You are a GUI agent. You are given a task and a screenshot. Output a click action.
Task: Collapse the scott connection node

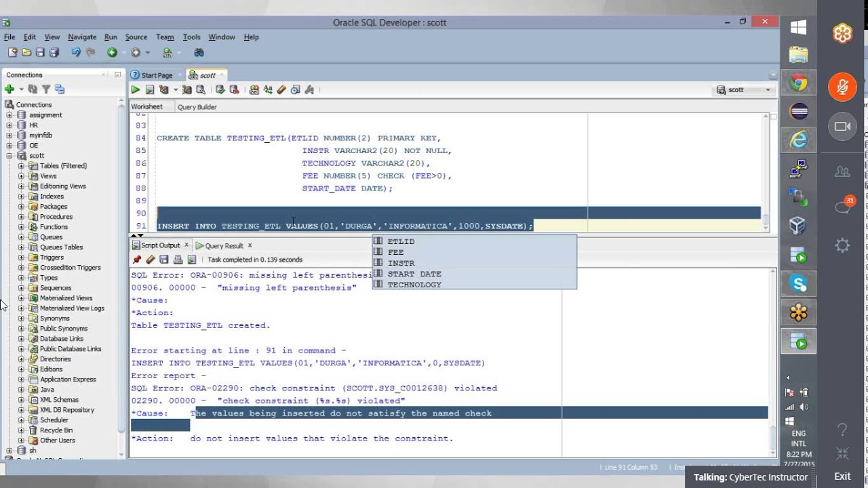[9, 156]
